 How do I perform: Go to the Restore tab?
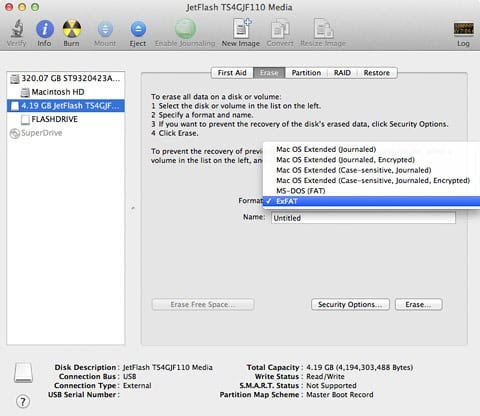377,73
